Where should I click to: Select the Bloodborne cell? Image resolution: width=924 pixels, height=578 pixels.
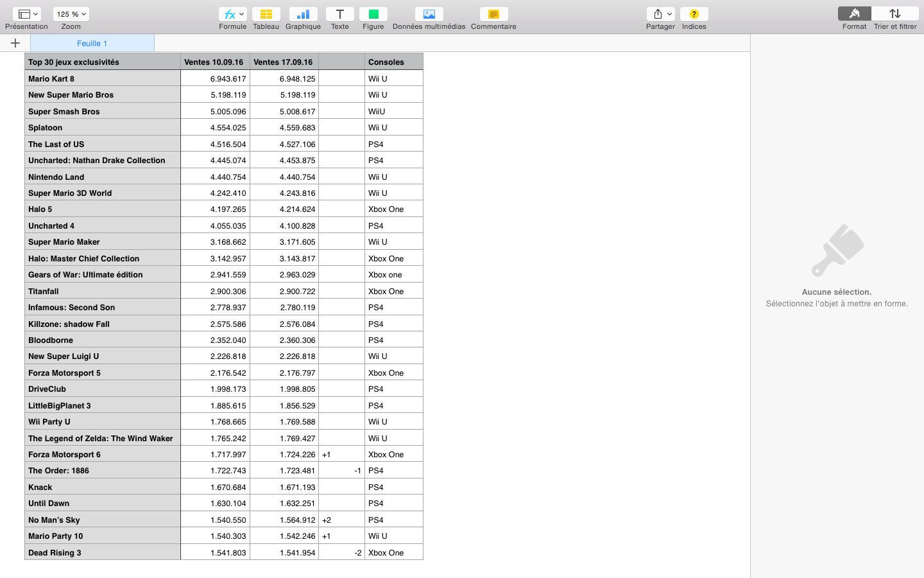103,340
